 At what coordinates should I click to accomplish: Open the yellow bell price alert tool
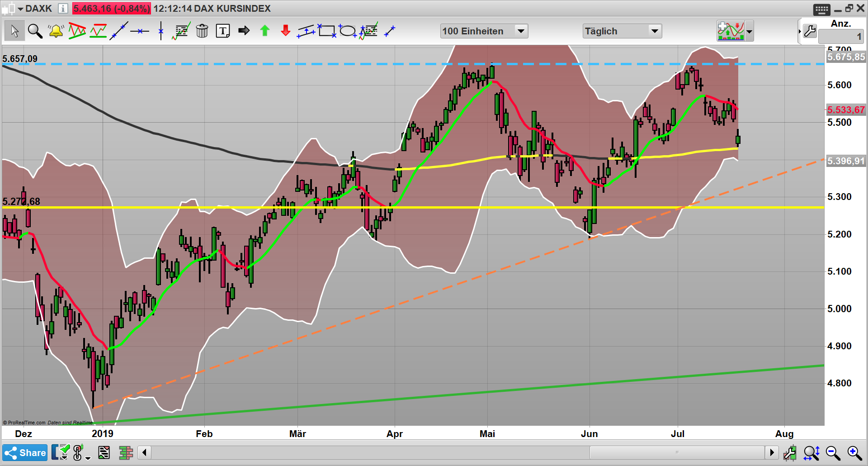click(56, 31)
